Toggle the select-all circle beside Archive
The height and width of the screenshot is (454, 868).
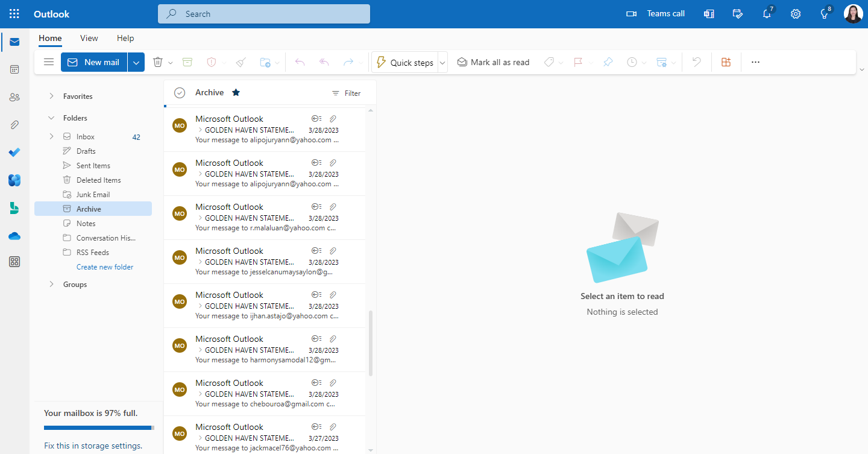pyautogui.click(x=180, y=93)
